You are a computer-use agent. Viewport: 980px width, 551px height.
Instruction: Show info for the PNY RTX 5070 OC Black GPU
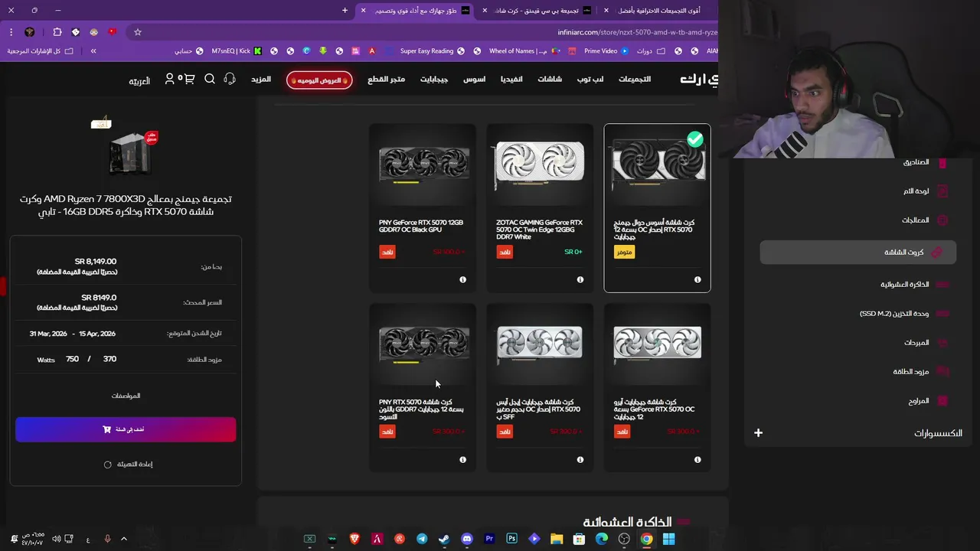(462, 279)
